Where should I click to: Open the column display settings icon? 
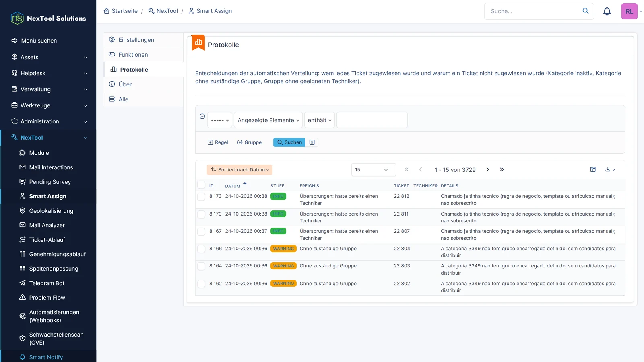coord(593,169)
